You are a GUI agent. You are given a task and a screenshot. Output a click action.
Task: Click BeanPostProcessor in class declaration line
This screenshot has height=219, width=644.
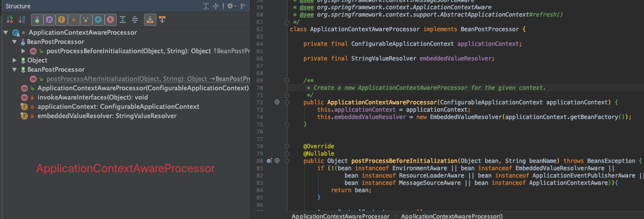(x=490, y=29)
